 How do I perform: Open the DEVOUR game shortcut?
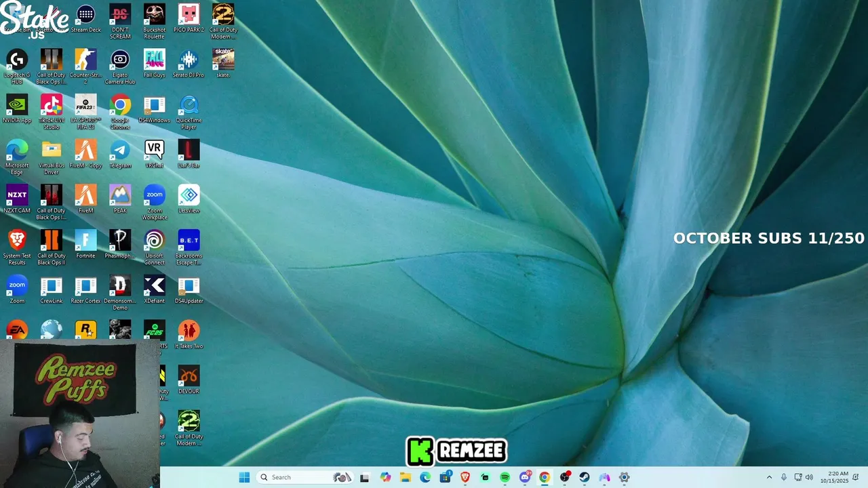pyautogui.click(x=189, y=380)
